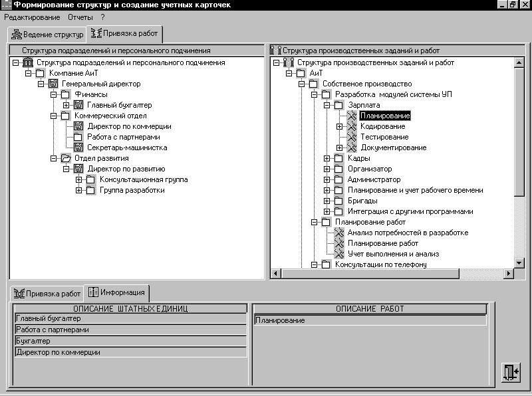Select the Консультации по телефону node
The height and width of the screenshot is (396, 532).
[380, 264]
